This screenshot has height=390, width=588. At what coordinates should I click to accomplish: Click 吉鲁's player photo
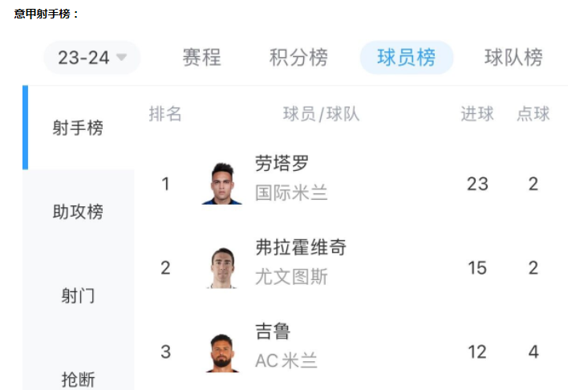[222, 352]
